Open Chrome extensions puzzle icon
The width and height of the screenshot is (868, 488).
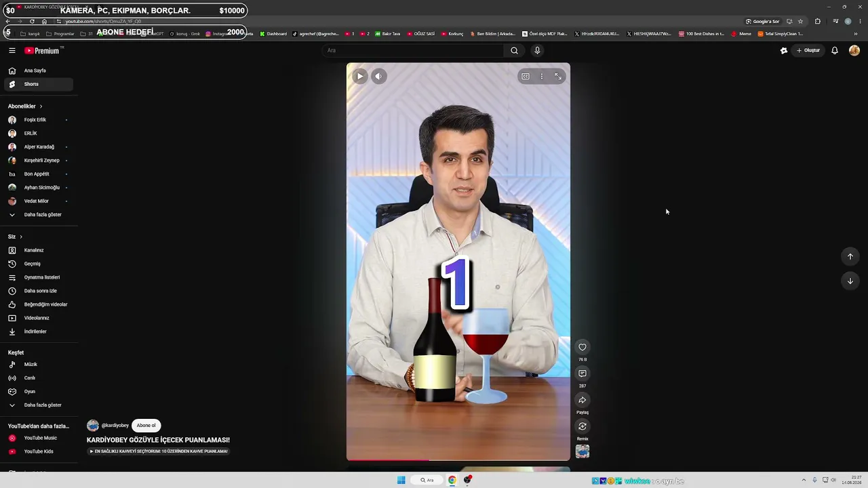[x=818, y=22]
